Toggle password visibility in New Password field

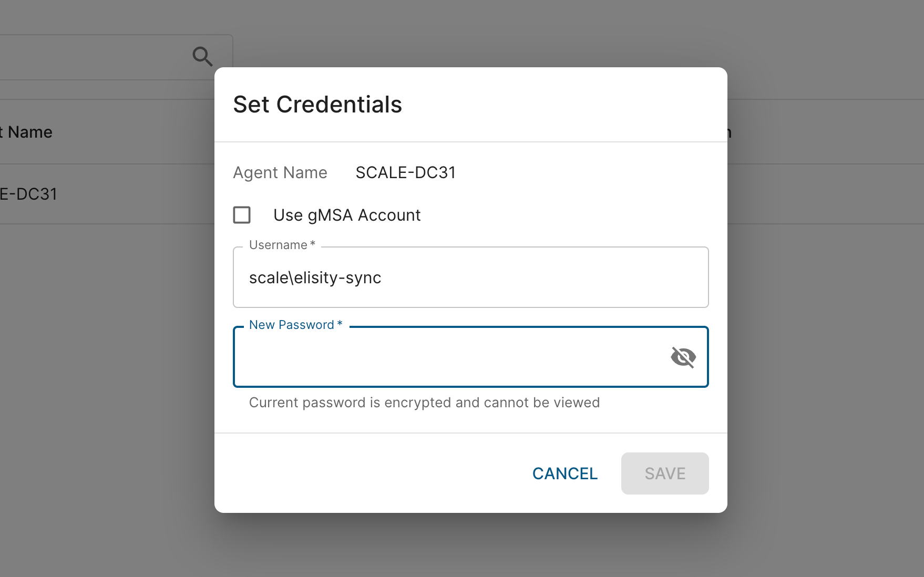(x=683, y=356)
